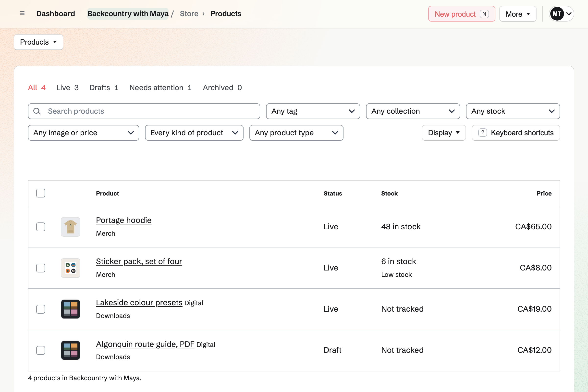The width and height of the screenshot is (588, 392).
Task: Focus the Search products field
Action: tap(144, 111)
